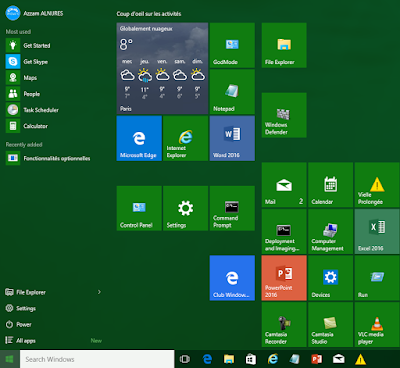This screenshot has height=368, width=400.
Task: Open Internet Explorer from the taskbar
Action: [273, 359]
